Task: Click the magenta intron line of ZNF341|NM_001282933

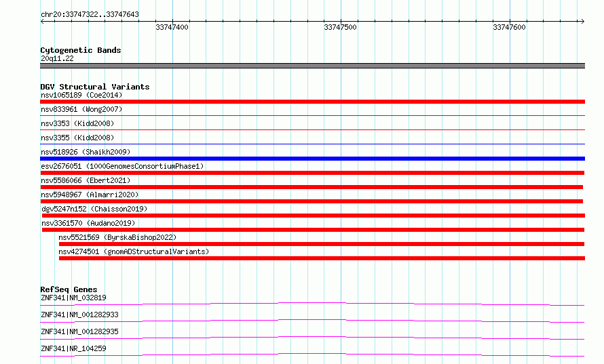Action: (x=312, y=320)
